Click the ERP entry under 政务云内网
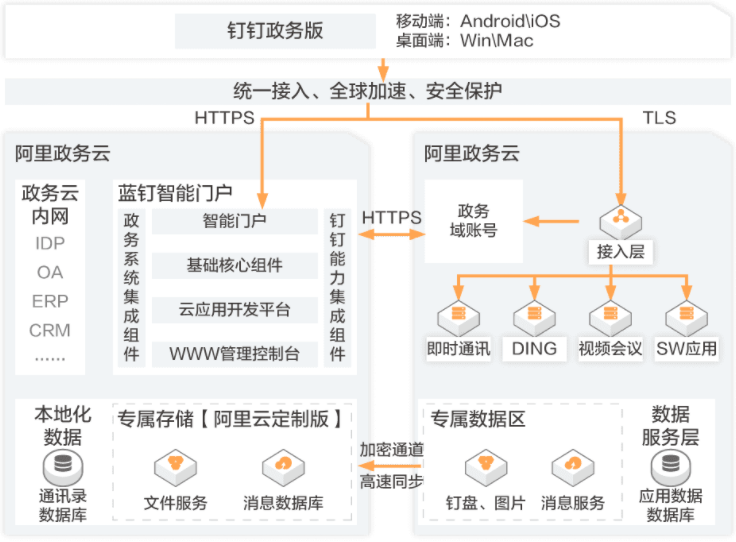This screenshot has width=736, height=542. click(50, 301)
